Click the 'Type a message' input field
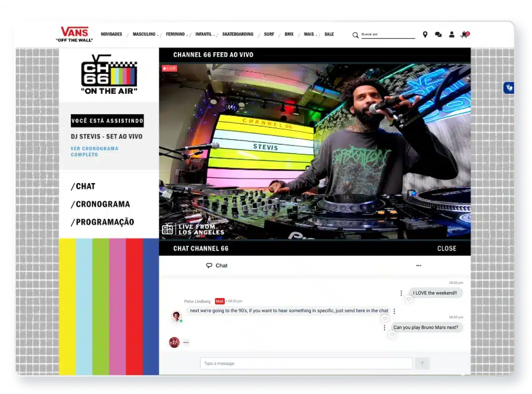Viewport: 532px width, 394px height. (306, 363)
